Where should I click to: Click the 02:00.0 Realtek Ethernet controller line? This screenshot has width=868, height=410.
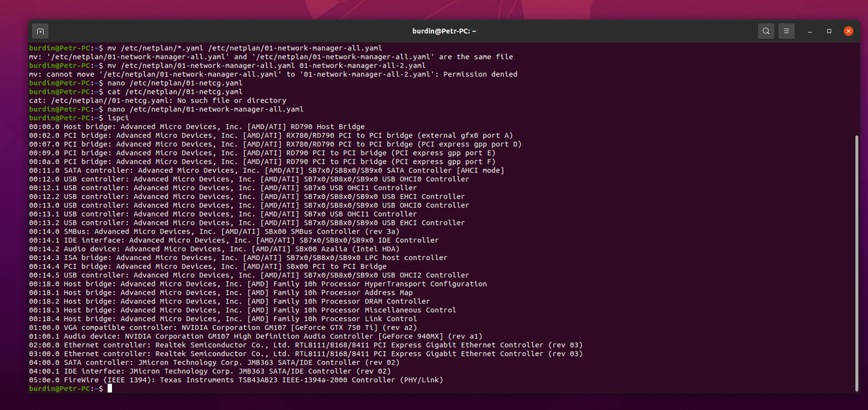[x=306, y=345]
